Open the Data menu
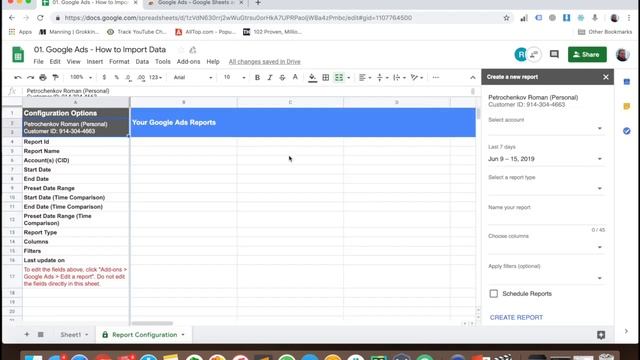This screenshot has width=640, height=360. click(142, 62)
